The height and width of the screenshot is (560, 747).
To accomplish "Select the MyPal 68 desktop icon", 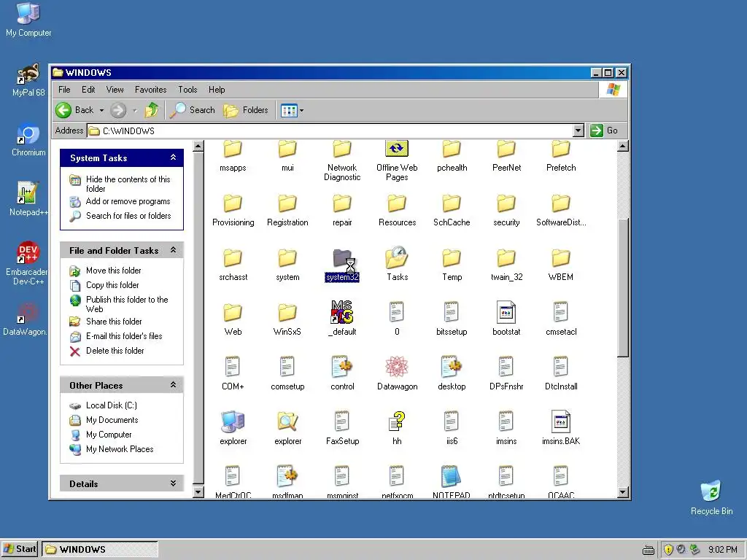I will [28, 80].
